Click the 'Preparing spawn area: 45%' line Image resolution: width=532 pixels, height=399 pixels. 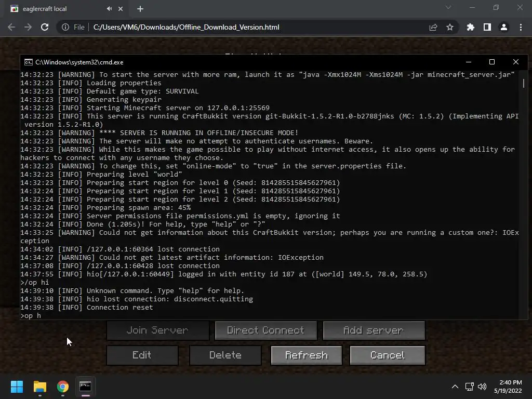click(105, 208)
